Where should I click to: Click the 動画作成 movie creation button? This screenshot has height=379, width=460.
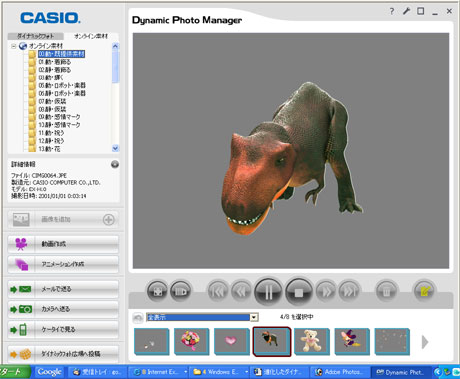63,244
